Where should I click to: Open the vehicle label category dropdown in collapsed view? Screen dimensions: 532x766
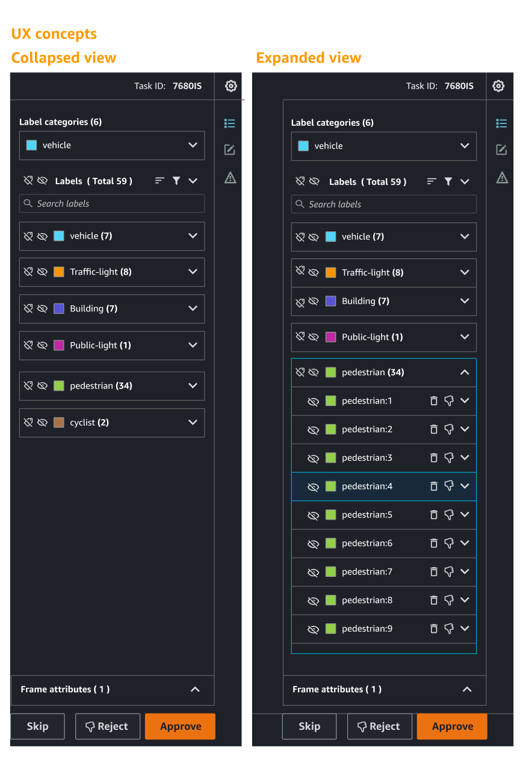[112, 145]
